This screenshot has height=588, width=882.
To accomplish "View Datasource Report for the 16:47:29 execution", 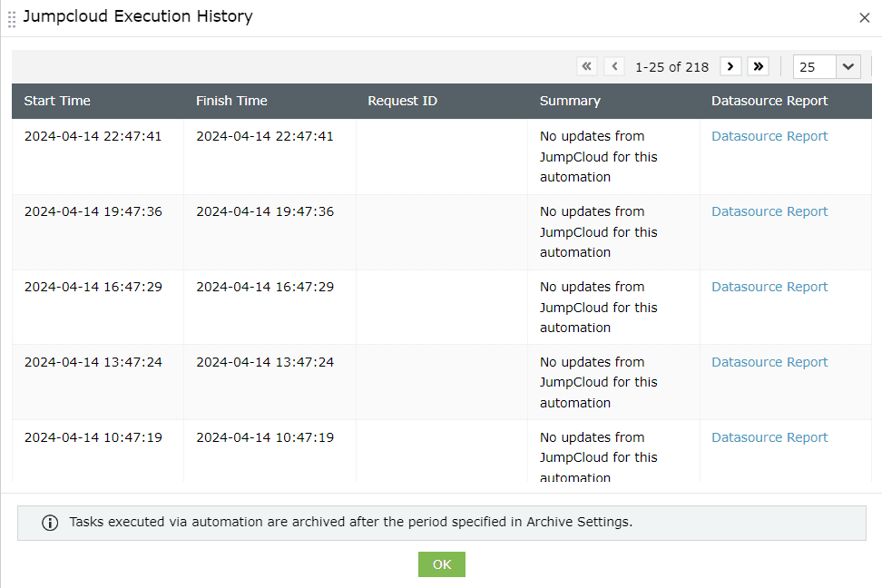I will [x=769, y=286].
